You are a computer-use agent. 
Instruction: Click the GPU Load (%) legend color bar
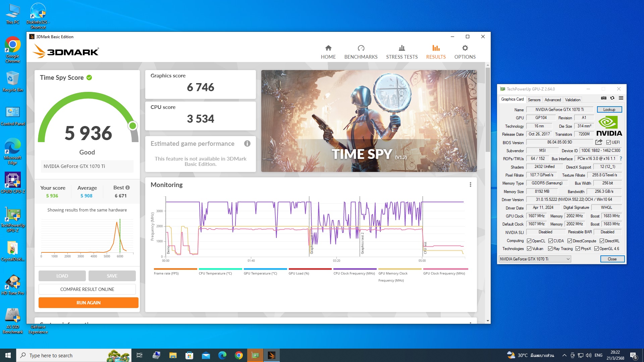(x=310, y=269)
